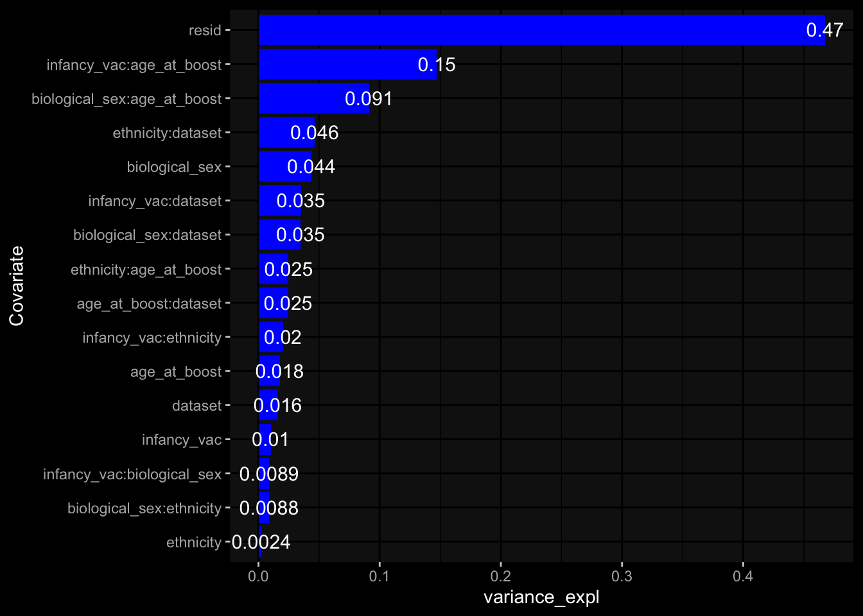Screen dimensions: 863x616
Task: Click the x-axis tick label 0.3
Action: click(622, 576)
